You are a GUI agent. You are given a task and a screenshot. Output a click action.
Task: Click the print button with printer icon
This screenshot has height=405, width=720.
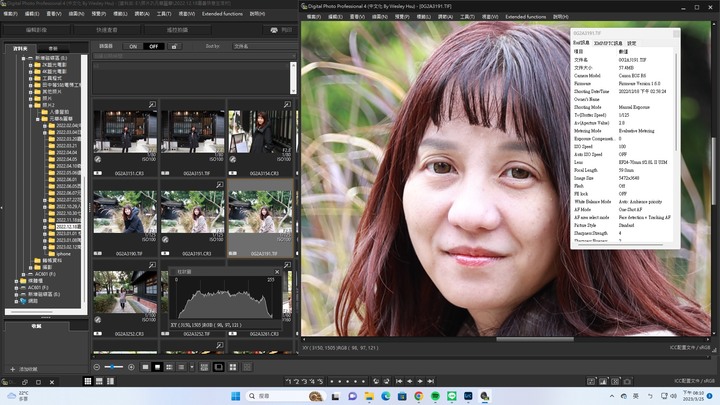point(281,30)
